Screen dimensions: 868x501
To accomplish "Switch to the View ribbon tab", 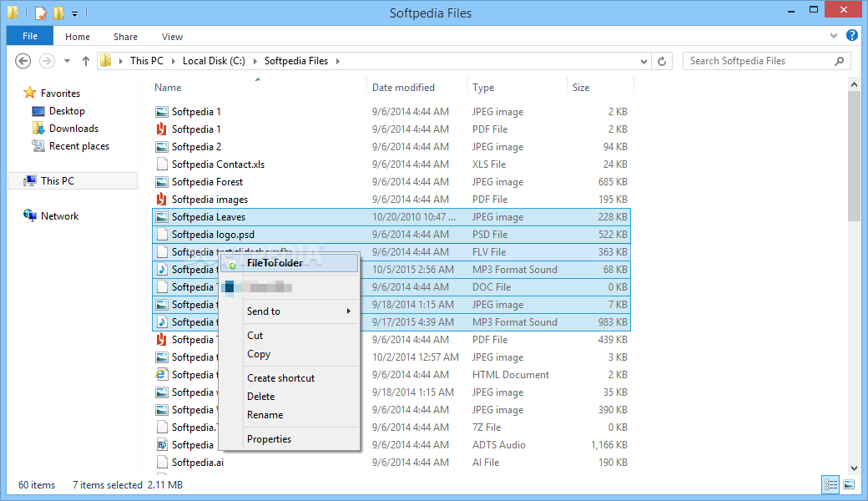I will pos(172,37).
